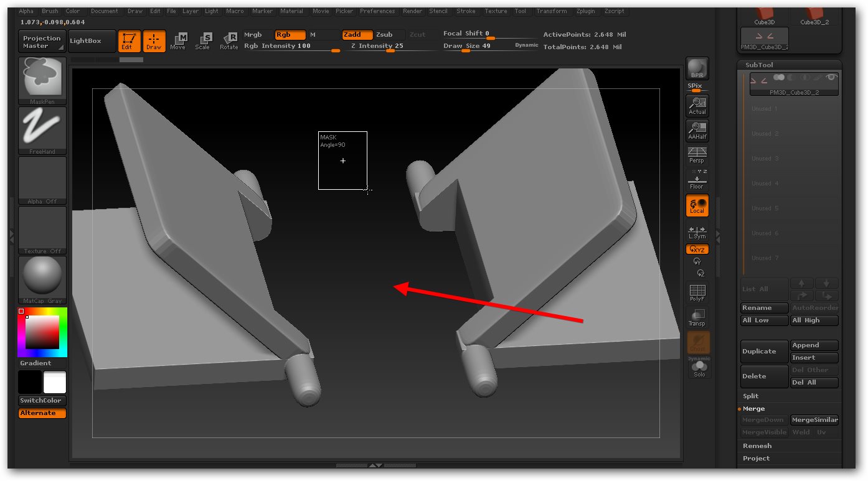Activate the Scale transform tool
The width and height of the screenshot is (868, 481).
pyautogui.click(x=203, y=41)
